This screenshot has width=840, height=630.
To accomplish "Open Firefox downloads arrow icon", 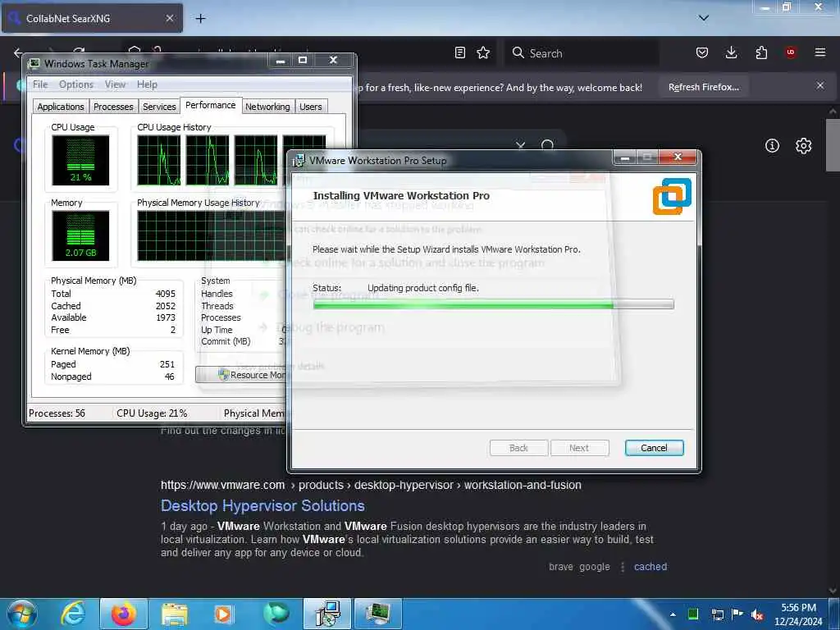I will click(731, 52).
